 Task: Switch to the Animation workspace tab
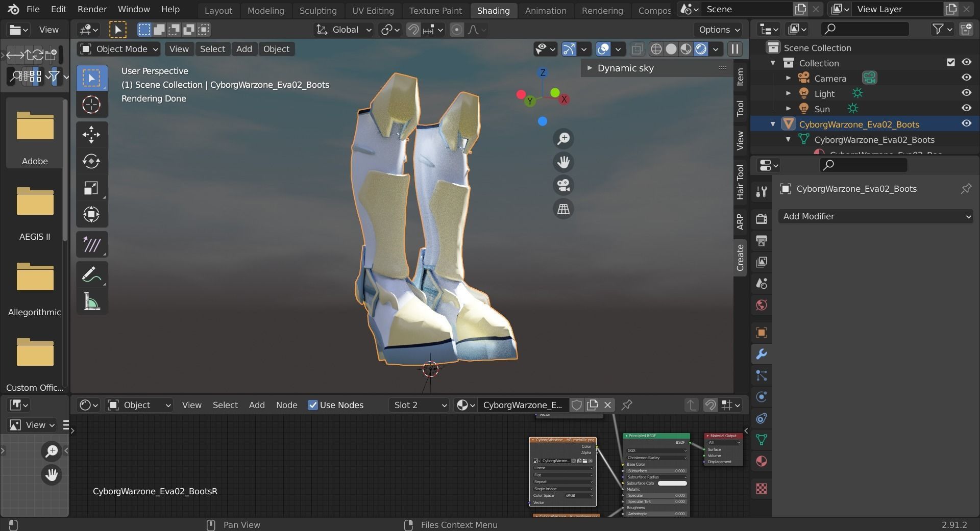[x=546, y=11]
